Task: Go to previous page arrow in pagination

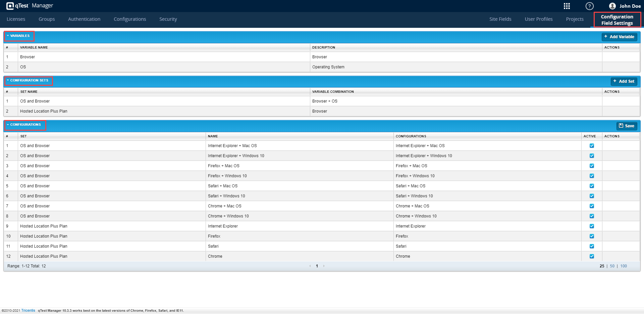Action: click(310, 266)
